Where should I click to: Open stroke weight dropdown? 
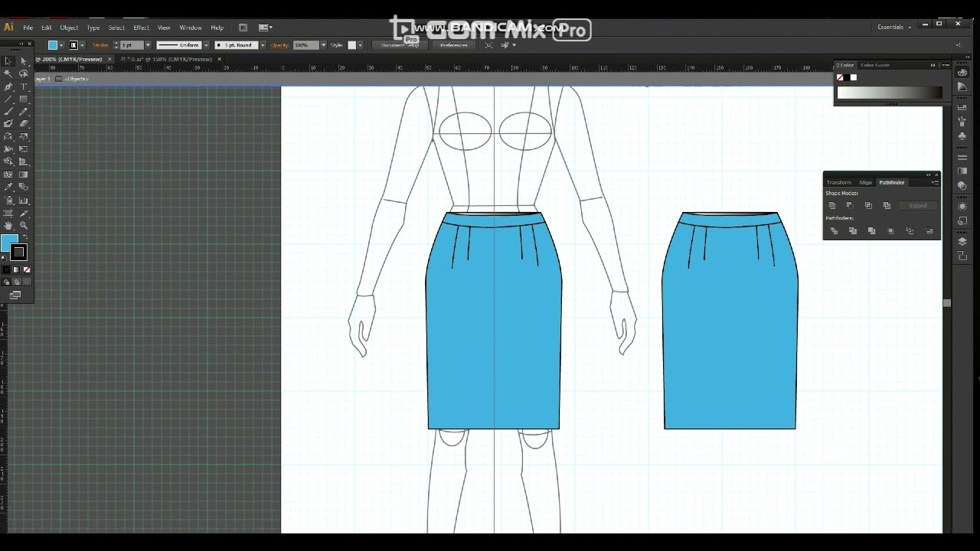[148, 45]
